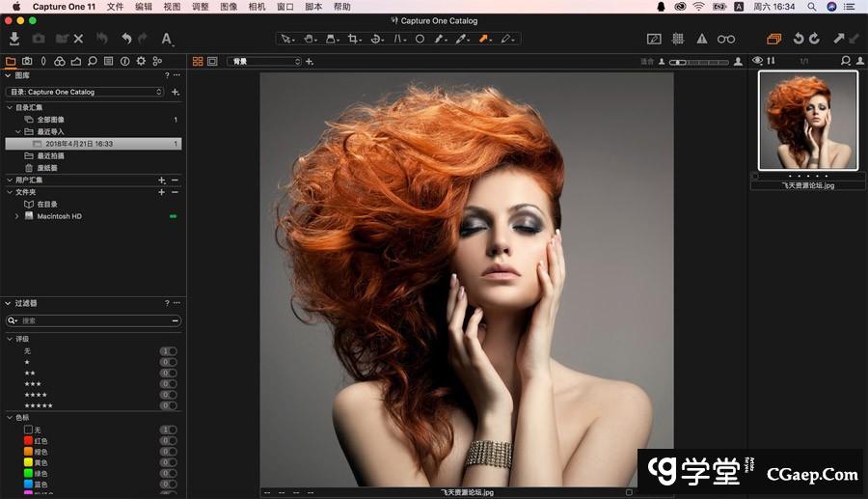Expand the Macintosh HD folder
868x499 pixels.
[x=16, y=216]
